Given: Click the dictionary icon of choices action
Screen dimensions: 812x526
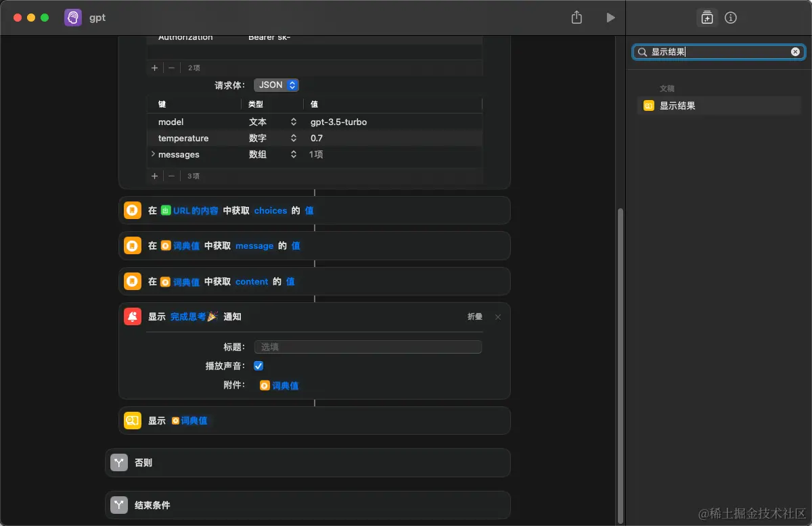Looking at the screenshot, I should (133, 210).
